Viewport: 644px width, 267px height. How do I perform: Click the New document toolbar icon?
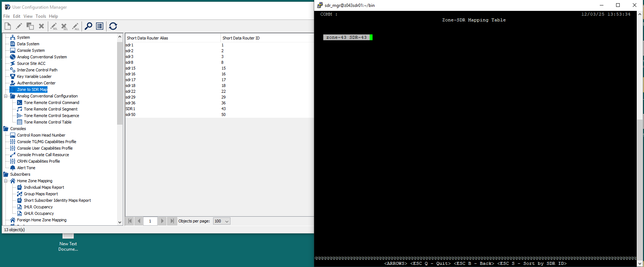pos(8,26)
